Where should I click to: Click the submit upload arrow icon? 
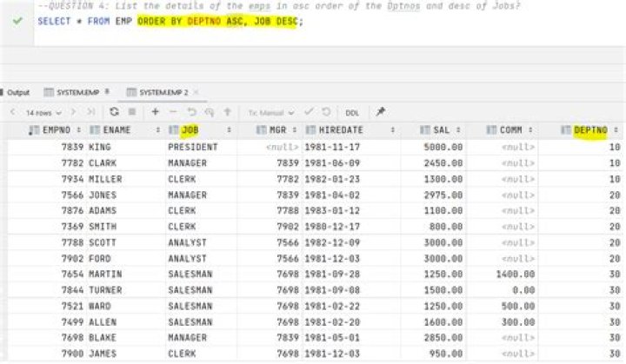point(227,112)
